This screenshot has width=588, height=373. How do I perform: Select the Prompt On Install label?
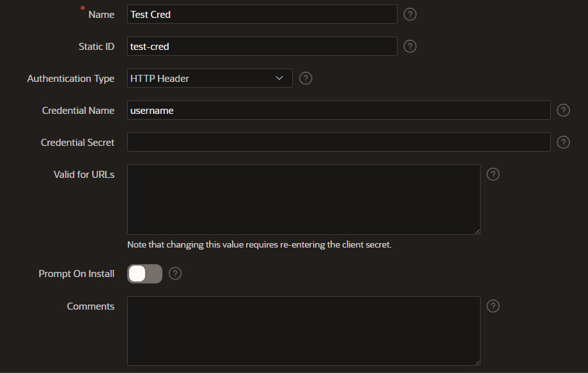click(76, 274)
